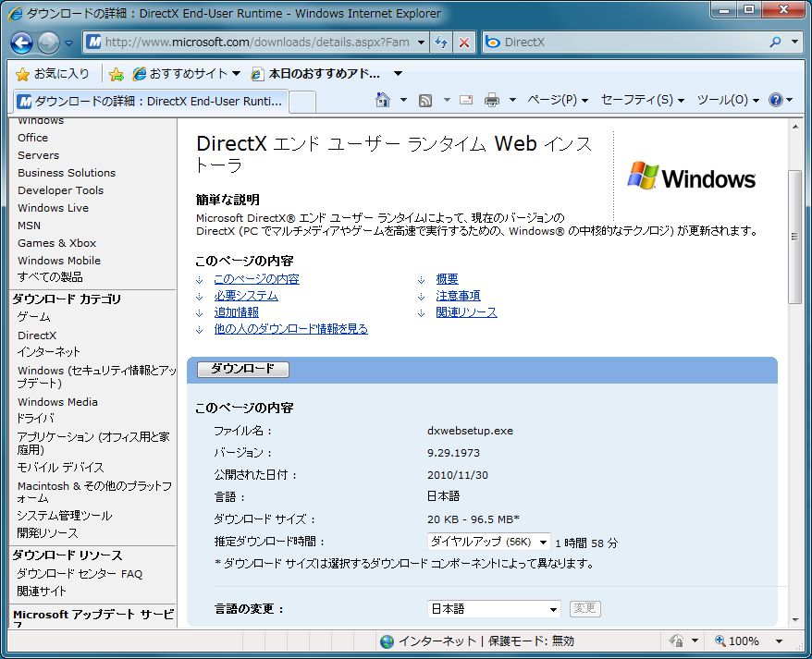
Task: Open the ページ(P) menu
Action: (x=558, y=100)
